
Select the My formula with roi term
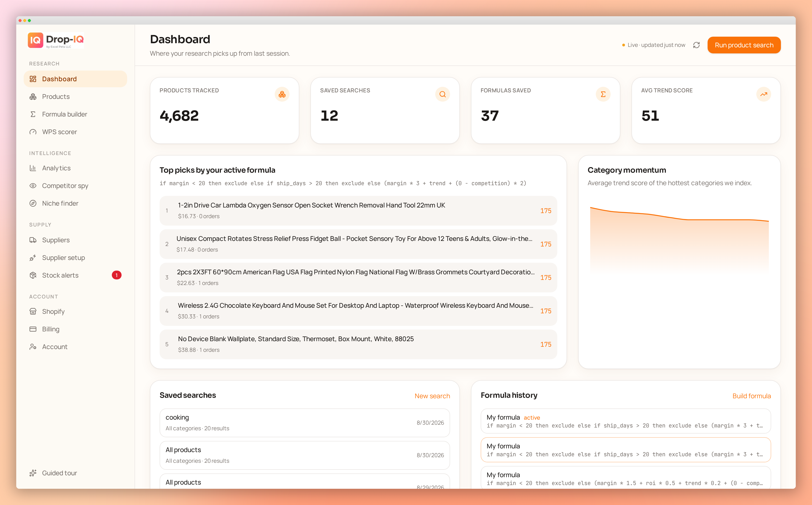click(626, 478)
